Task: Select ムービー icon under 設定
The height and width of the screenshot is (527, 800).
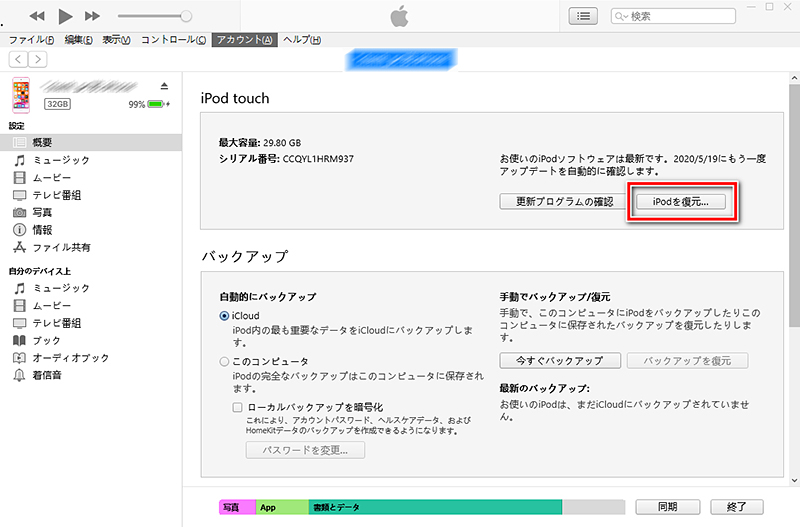Action: click(x=19, y=178)
